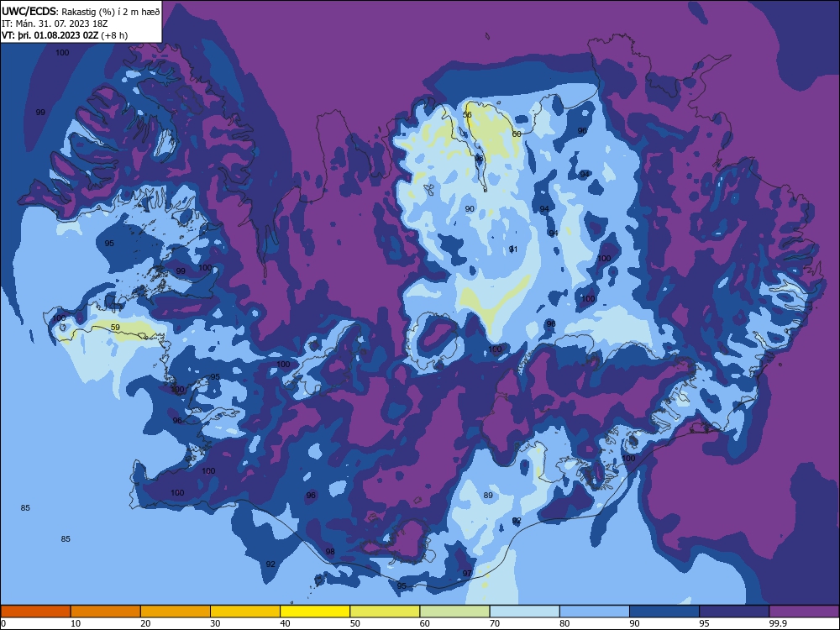Click the '80' legend tick label

coord(564,623)
